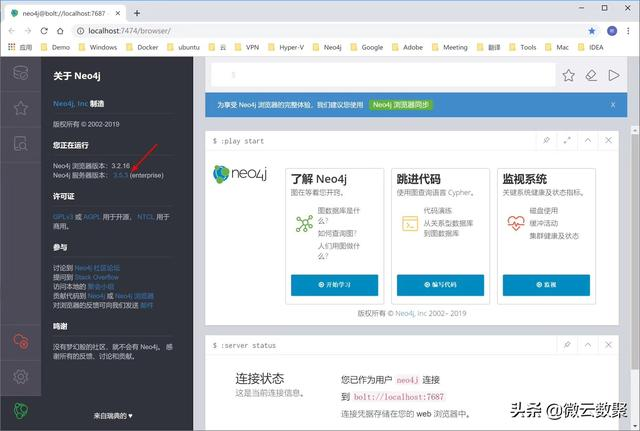Reload the page
Viewport: 640px width, 431px height.
coord(44,31)
